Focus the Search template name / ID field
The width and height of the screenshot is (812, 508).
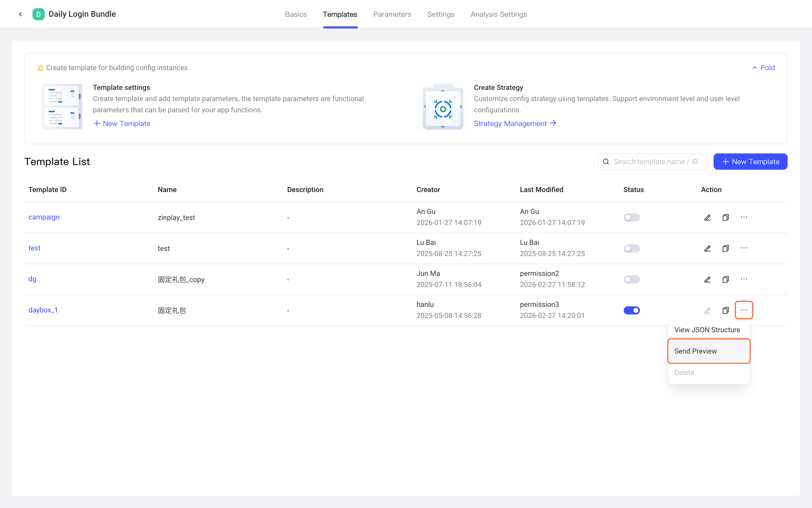[652, 162]
